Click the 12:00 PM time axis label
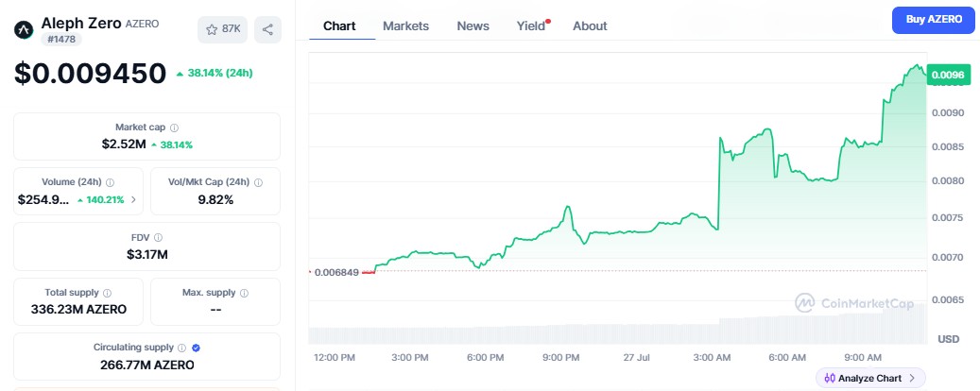Screen dimensions: 980x391 tap(334, 358)
